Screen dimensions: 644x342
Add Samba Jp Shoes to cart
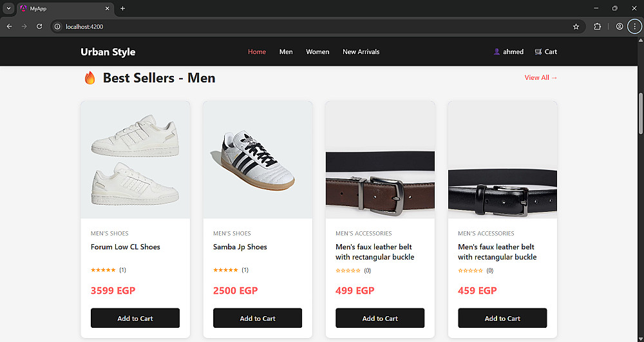[x=258, y=318]
